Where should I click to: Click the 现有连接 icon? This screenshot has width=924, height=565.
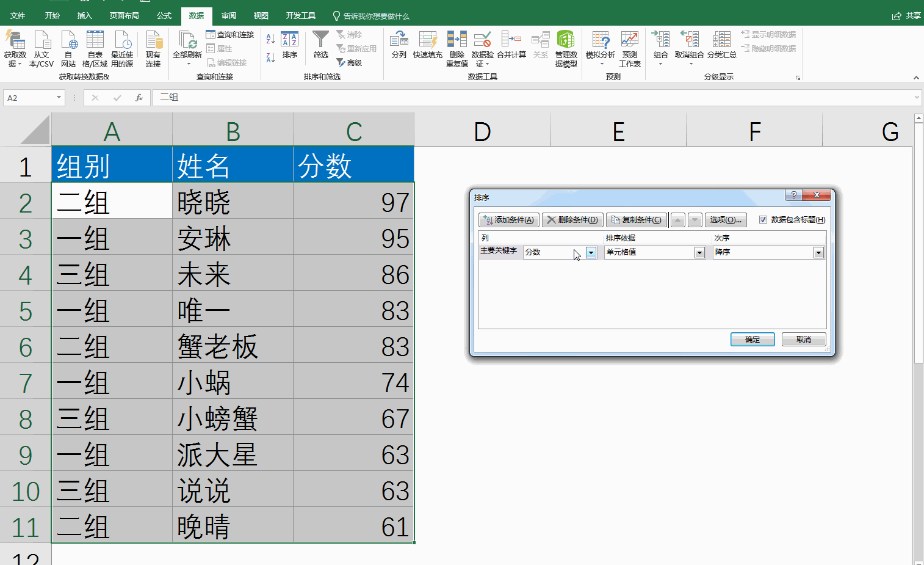click(x=153, y=48)
